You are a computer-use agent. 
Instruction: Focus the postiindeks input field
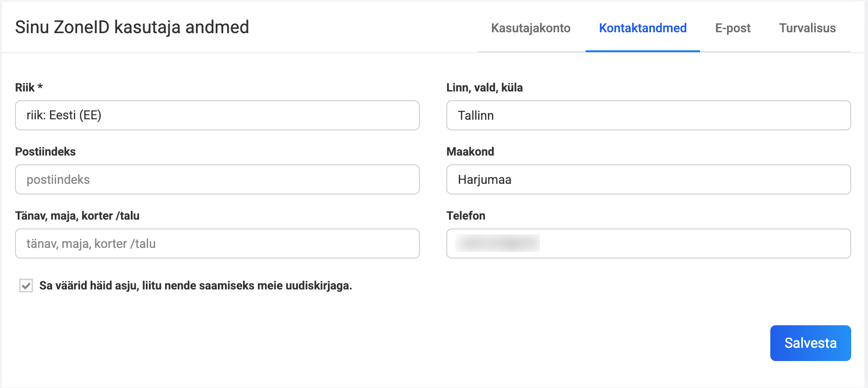[x=217, y=179]
